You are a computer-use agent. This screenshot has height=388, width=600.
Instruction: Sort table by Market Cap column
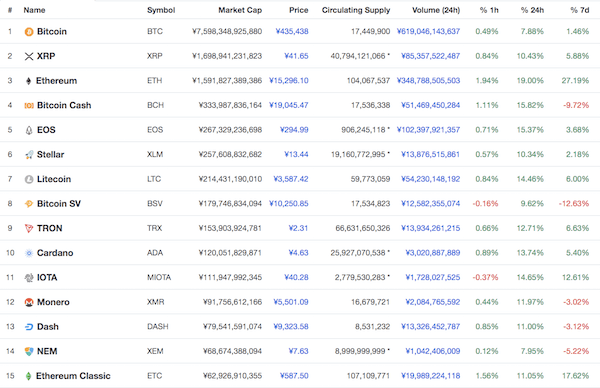(240, 10)
